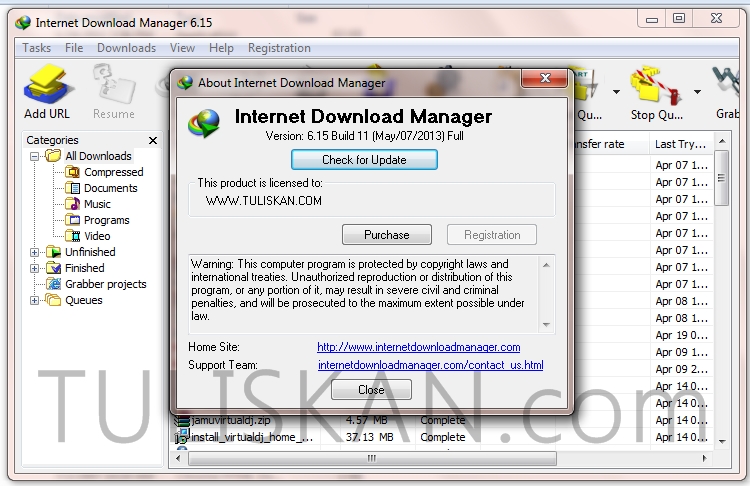Click download list vertical scrollbar thumb
This screenshot has height=486, width=750.
point(722,178)
